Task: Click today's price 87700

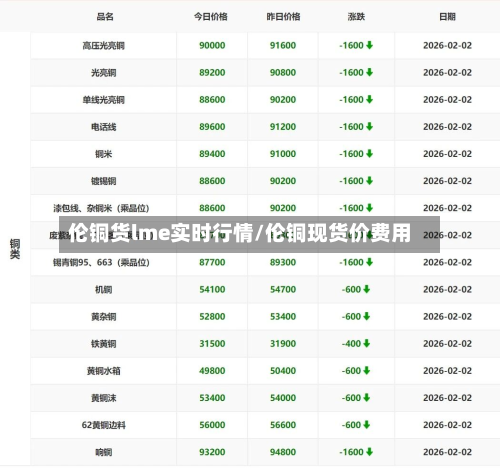Action: (212, 262)
